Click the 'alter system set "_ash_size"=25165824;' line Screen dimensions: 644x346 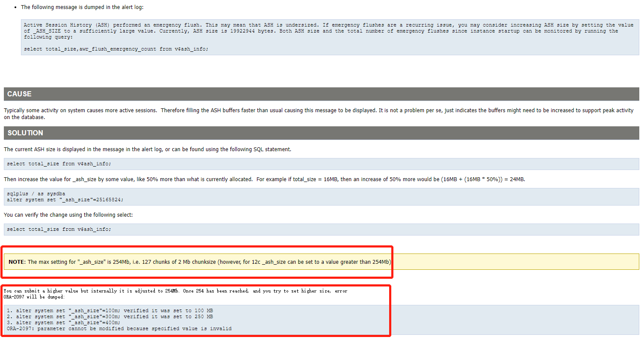click(x=65, y=200)
